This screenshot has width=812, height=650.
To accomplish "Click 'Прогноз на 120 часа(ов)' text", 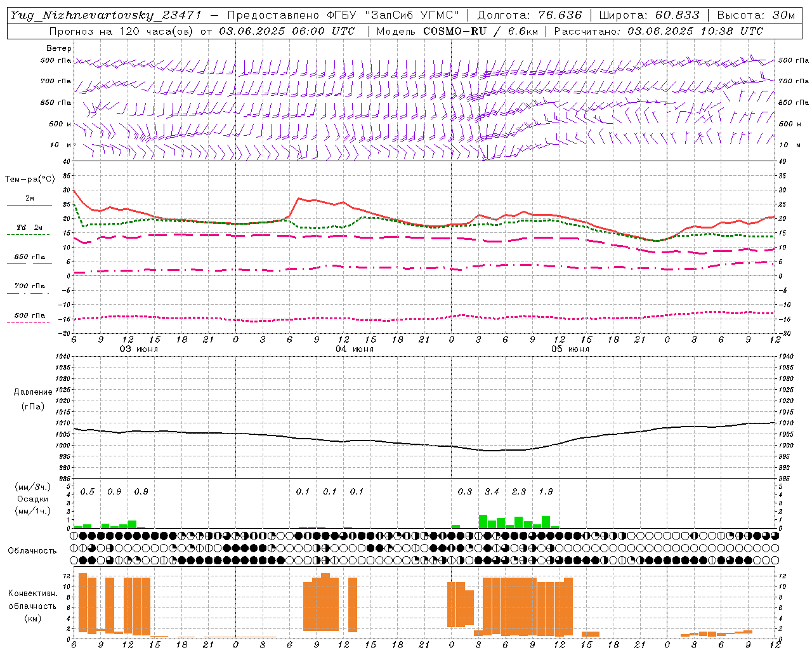I will (x=121, y=31).
